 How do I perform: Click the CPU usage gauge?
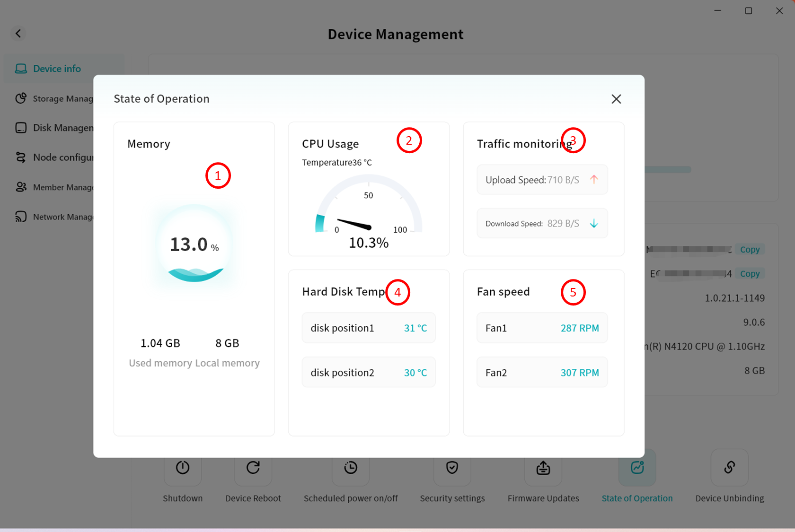click(369, 208)
